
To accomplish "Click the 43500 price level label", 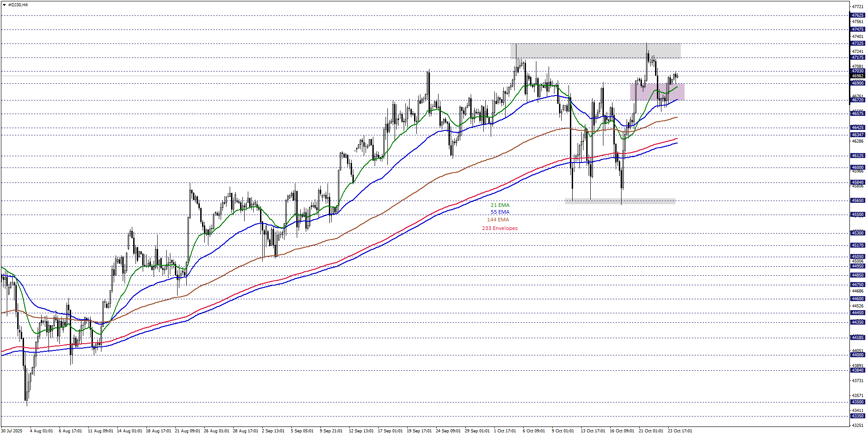I will tap(858, 402).
